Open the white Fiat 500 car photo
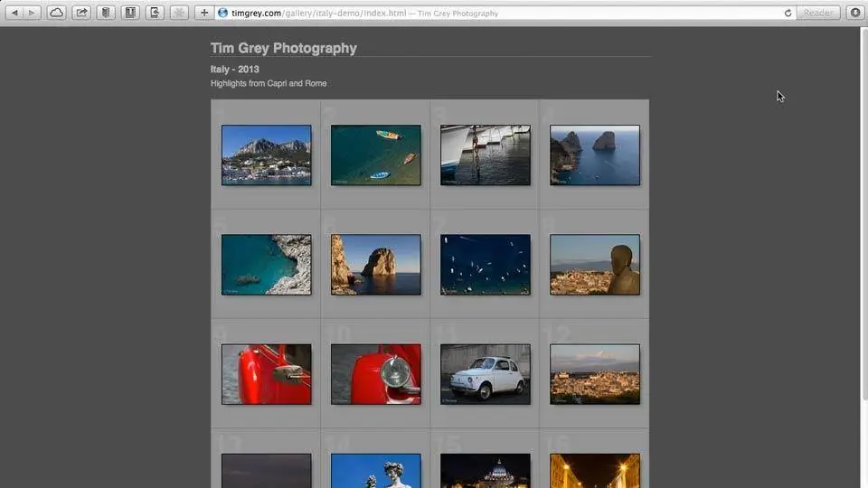The width and height of the screenshot is (868, 488). (x=486, y=374)
